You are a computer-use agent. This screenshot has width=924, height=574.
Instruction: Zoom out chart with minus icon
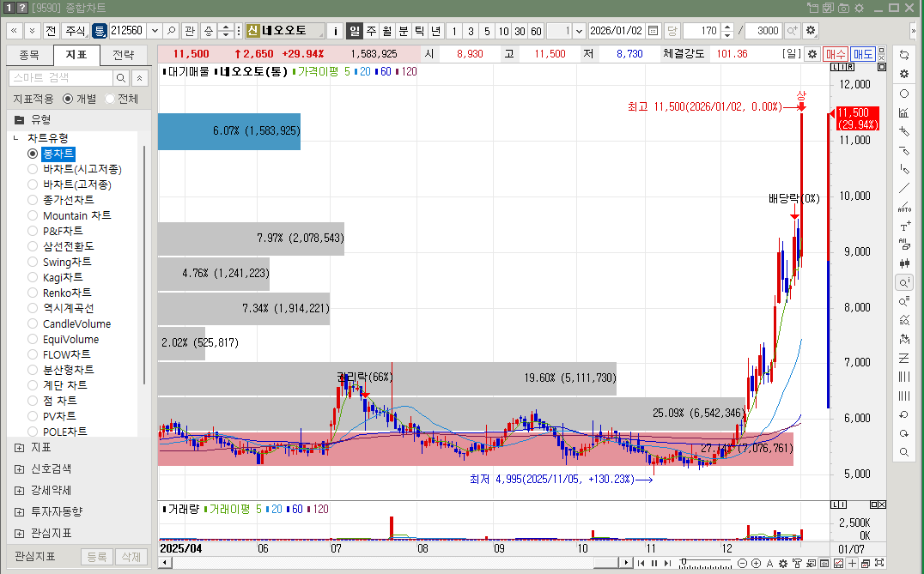(743, 564)
